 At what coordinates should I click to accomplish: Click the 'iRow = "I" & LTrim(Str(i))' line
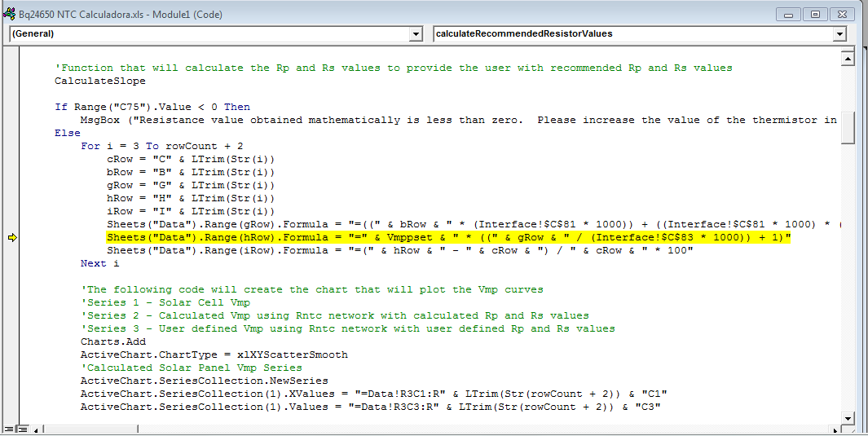click(191, 211)
